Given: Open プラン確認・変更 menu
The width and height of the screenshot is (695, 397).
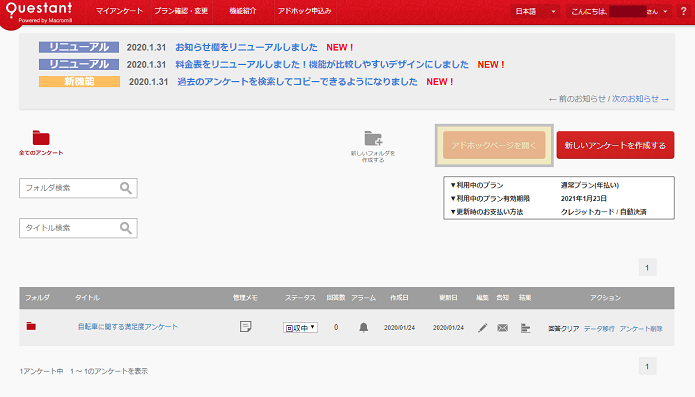Looking at the screenshot, I should point(181,11).
